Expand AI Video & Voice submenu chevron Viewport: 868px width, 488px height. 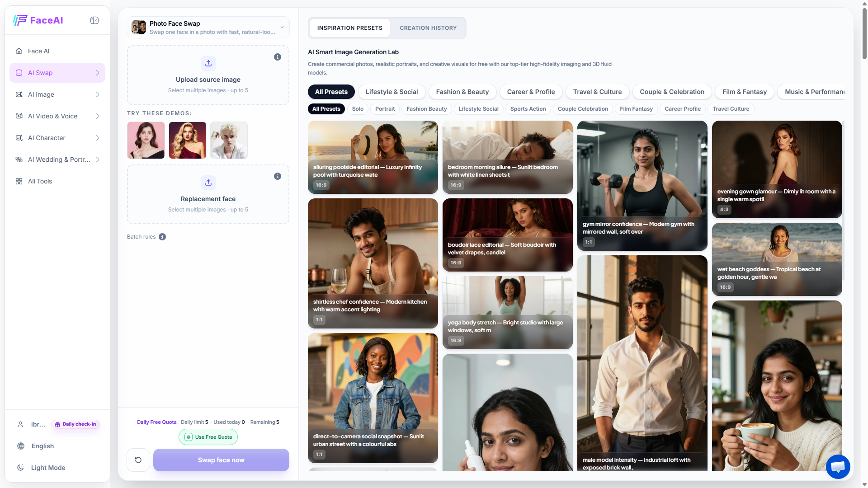pos(98,116)
